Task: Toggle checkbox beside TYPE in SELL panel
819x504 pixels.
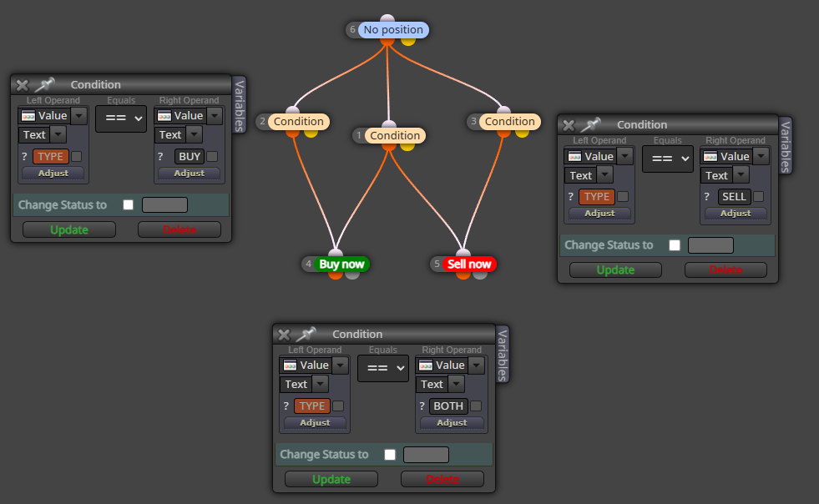Action: point(623,196)
